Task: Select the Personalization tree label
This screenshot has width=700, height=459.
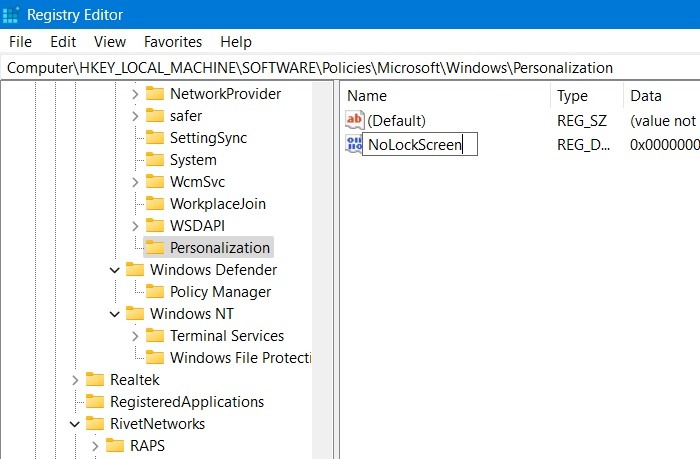Action: click(220, 248)
